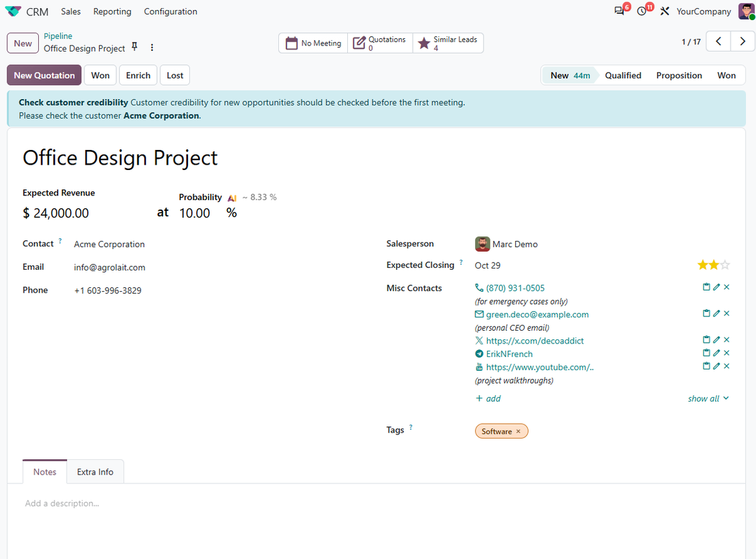Click the pin icon beside Office Design Project
Screen dimensions: 756x559
[134, 47]
